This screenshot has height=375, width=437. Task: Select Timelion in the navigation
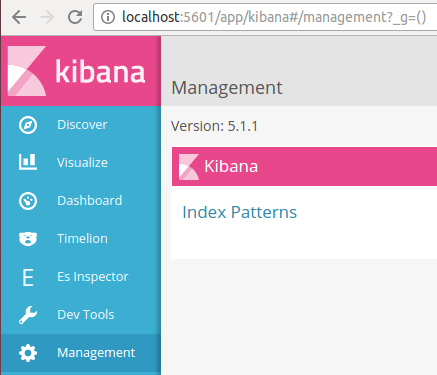pyautogui.click(x=82, y=239)
